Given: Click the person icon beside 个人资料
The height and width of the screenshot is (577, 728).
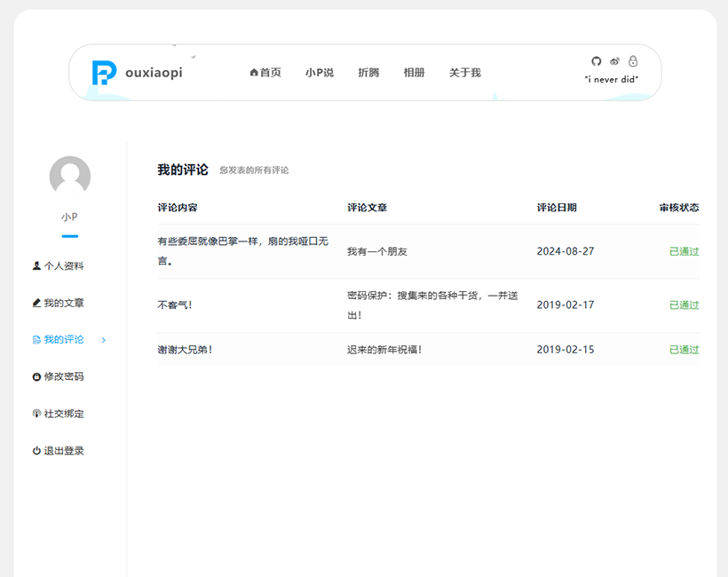Looking at the screenshot, I should click(x=36, y=265).
